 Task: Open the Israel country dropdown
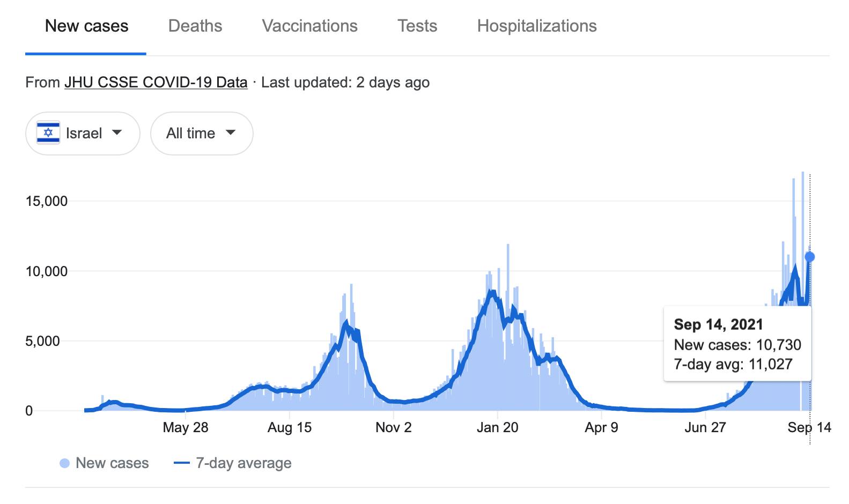(x=83, y=134)
